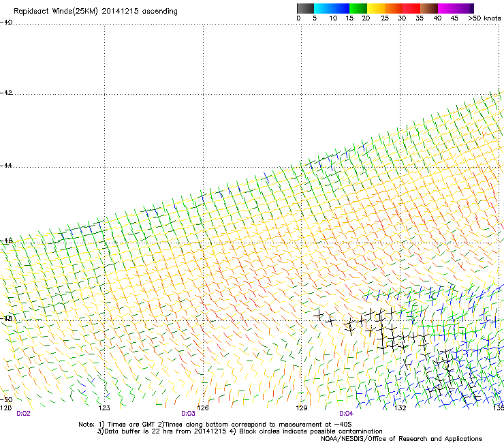Click the '-44' latitude axis label

tap(6, 166)
